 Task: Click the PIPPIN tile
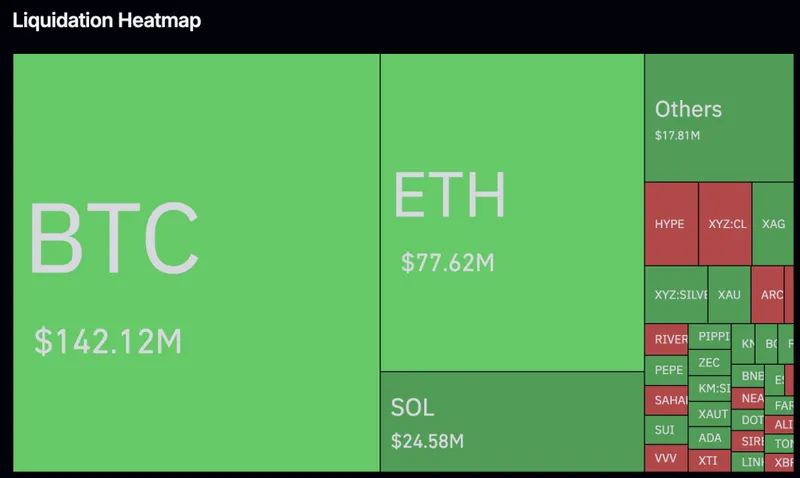coord(713,337)
